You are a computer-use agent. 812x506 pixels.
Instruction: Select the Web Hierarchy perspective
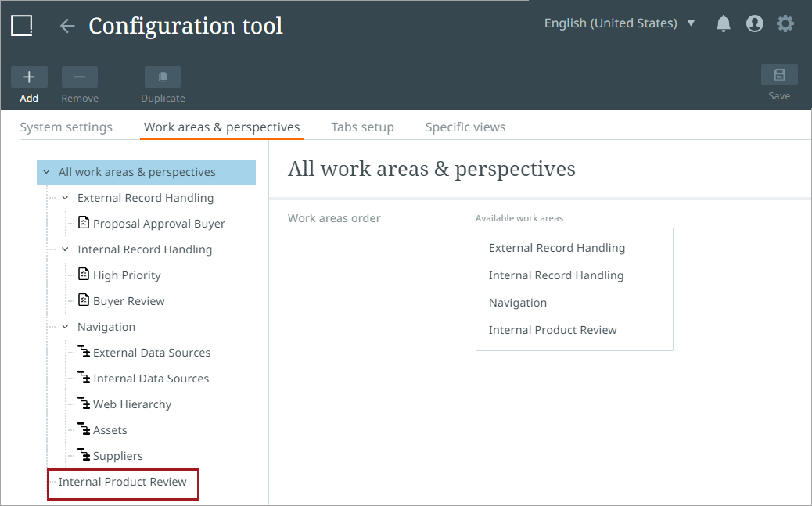[131, 404]
